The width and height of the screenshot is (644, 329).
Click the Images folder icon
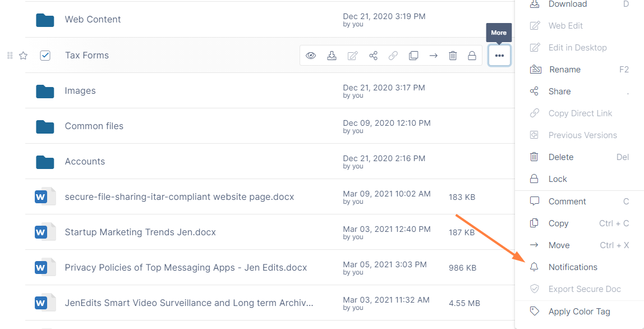pos(45,91)
